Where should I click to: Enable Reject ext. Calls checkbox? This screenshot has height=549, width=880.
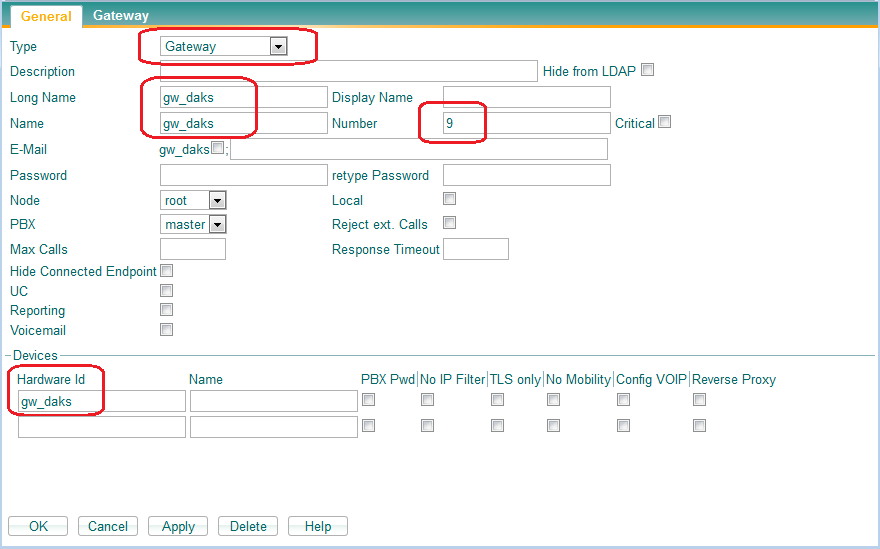449,223
